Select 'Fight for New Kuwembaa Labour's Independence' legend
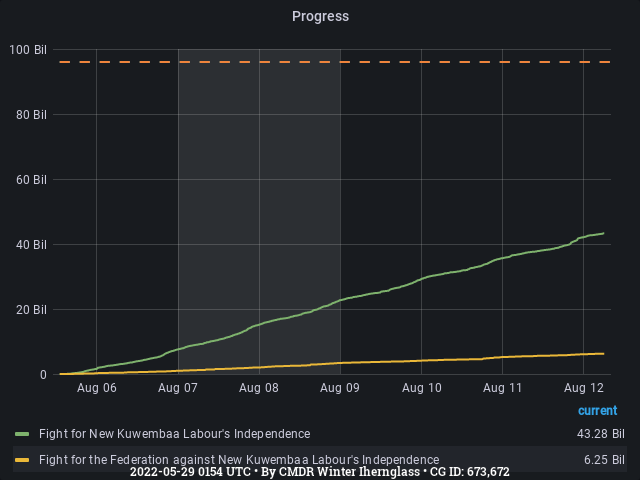 click(x=174, y=433)
